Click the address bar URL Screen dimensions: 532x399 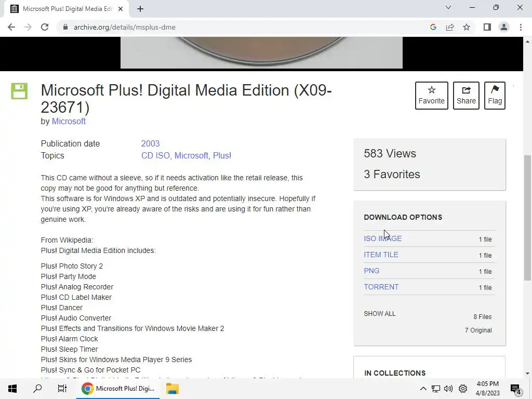click(125, 27)
